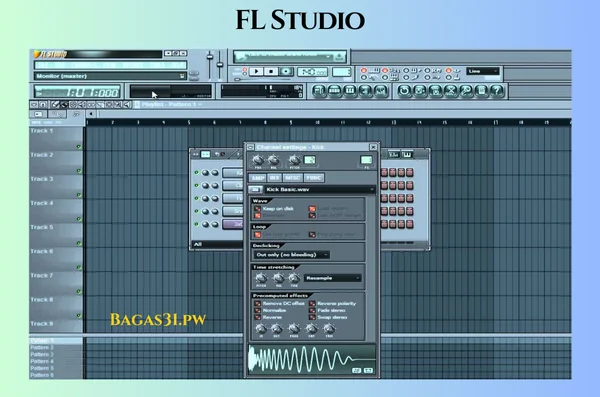Click the download icon beside the news panel

pyautogui.click(x=339, y=57)
